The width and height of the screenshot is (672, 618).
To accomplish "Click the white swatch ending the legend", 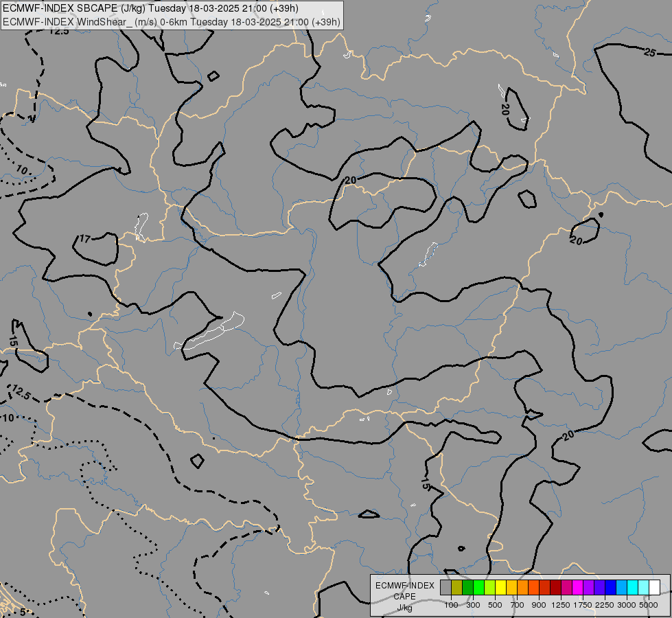I will point(654,587).
